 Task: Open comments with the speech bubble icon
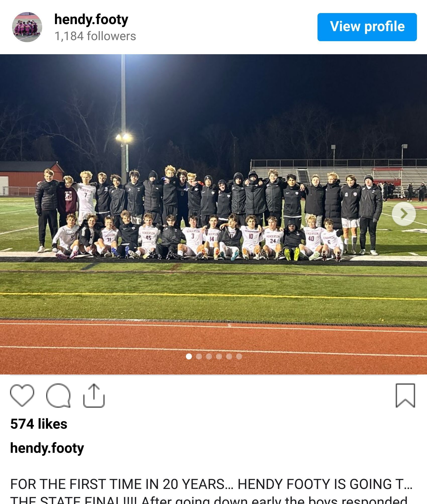[58, 396]
